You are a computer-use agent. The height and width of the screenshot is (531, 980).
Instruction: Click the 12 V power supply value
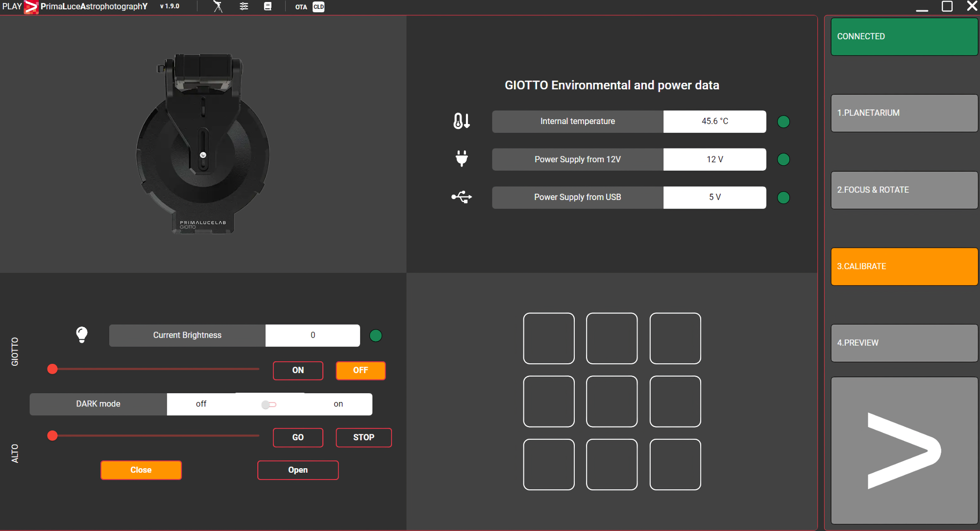[x=714, y=159]
